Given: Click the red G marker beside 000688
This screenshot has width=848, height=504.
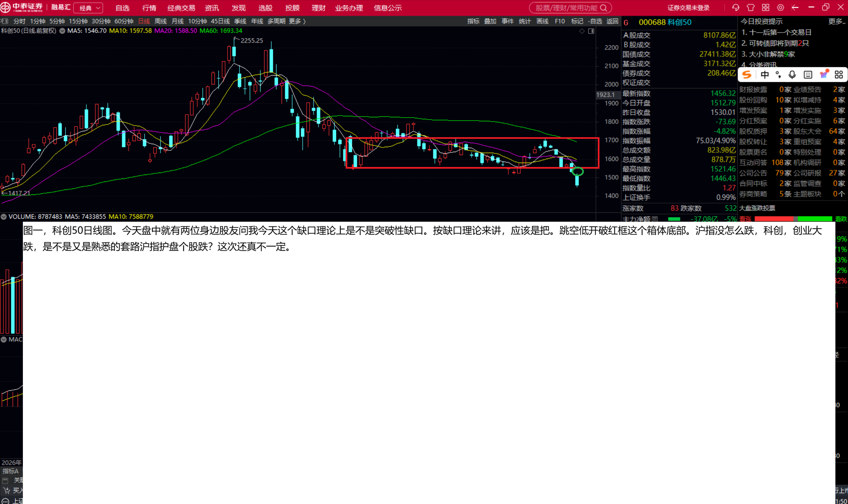Looking at the screenshot, I should tap(626, 23).
